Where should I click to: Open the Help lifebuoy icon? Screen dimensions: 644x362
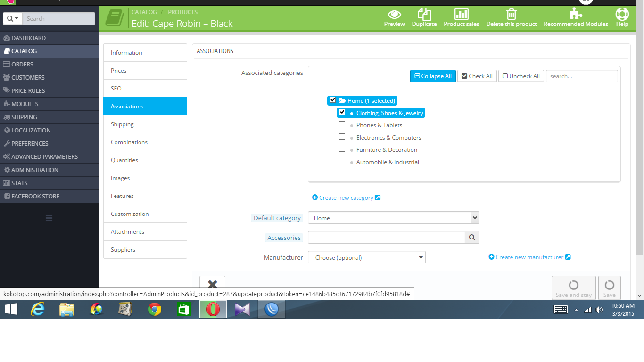coord(622,18)
